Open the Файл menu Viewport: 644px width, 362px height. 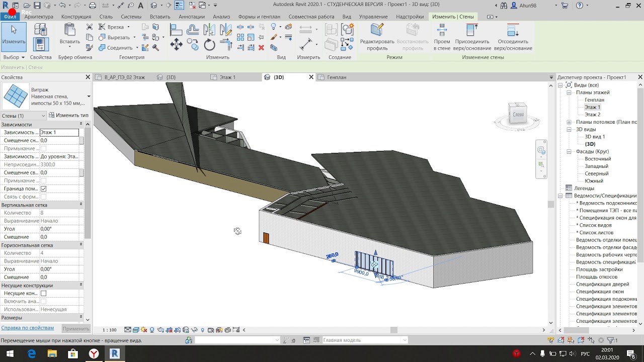tap(10, 17)
